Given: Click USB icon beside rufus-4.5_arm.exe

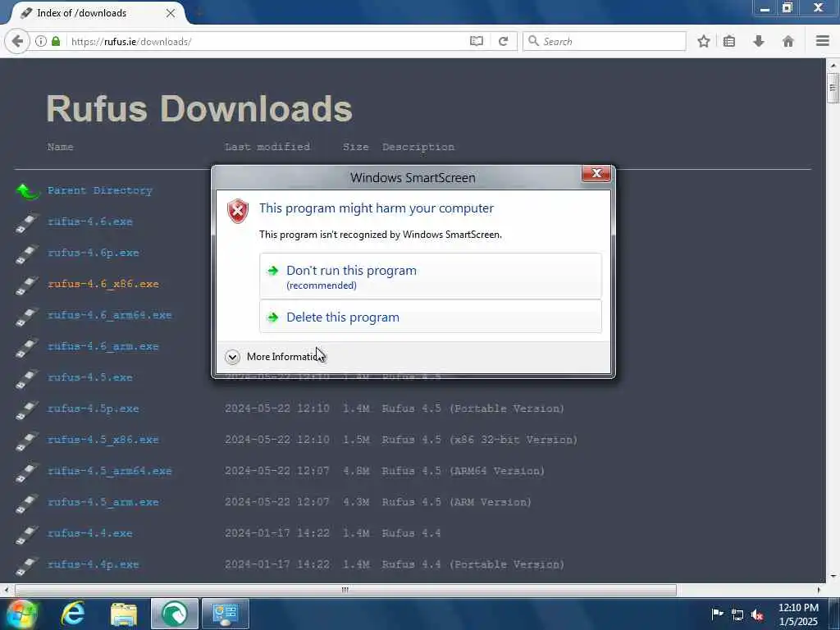Looking at the screenshot, I should 27,504.
